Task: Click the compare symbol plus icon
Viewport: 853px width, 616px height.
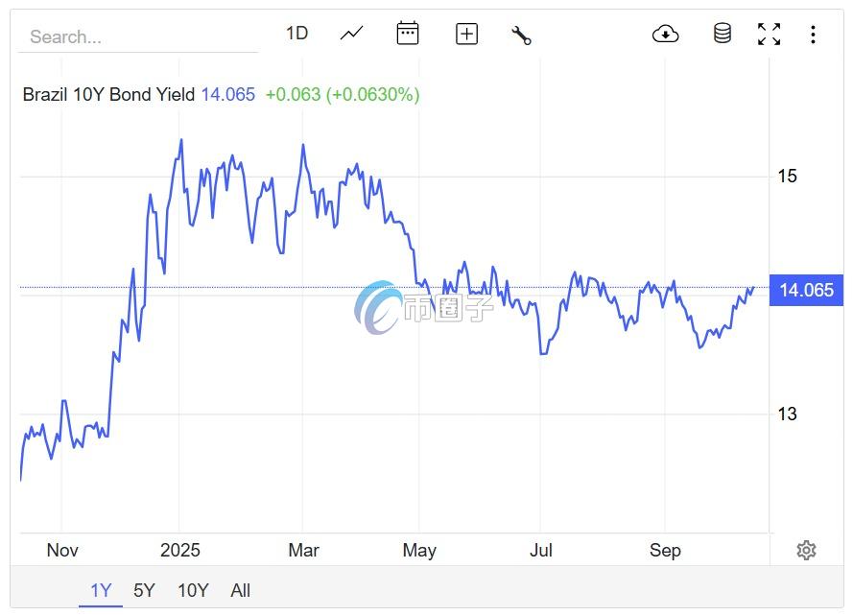Action: pos(465,33)
